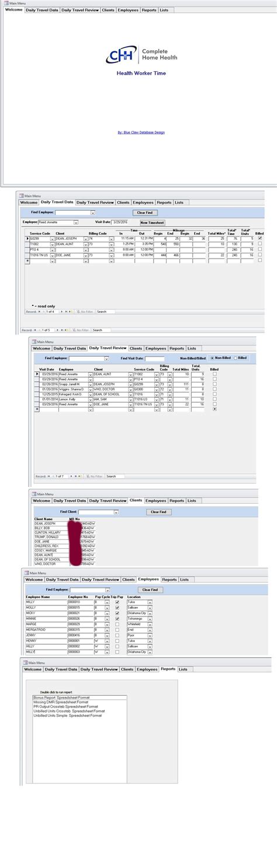The width and height of the screenshot is (277, 868).
Task: Go to next record in 1 of 4 navigator
Action: [63, 312]
